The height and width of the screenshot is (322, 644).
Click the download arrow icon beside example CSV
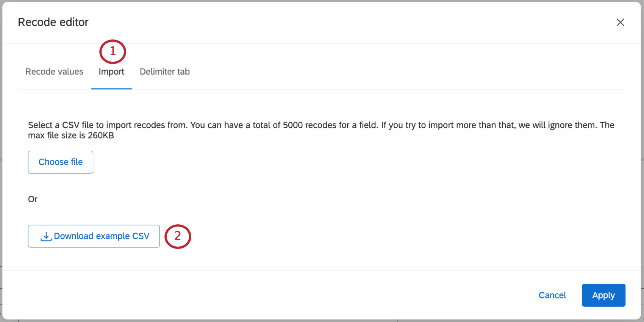(x=45, y=236)
